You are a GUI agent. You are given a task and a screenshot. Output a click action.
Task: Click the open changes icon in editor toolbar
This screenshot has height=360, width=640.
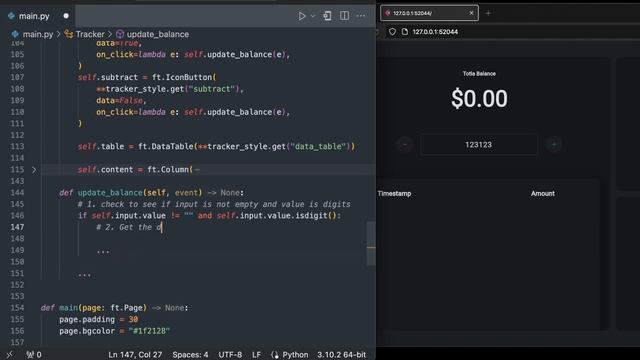327,16
